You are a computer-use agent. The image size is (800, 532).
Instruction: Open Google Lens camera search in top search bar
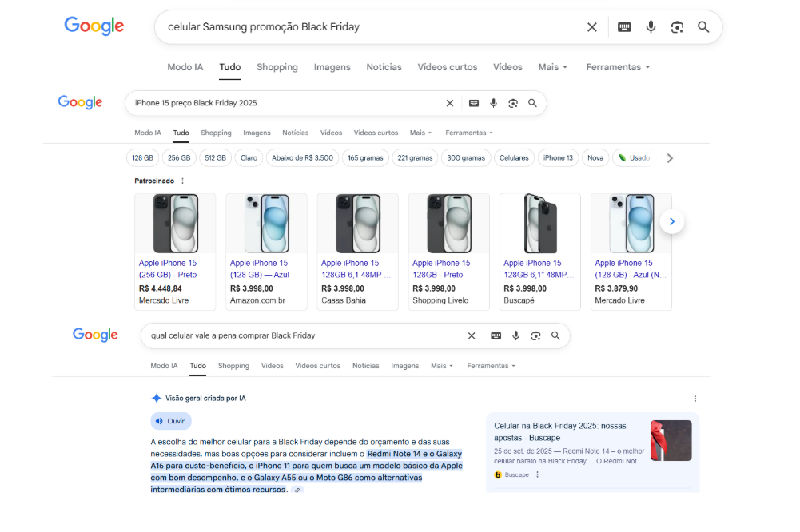(677, 27)
